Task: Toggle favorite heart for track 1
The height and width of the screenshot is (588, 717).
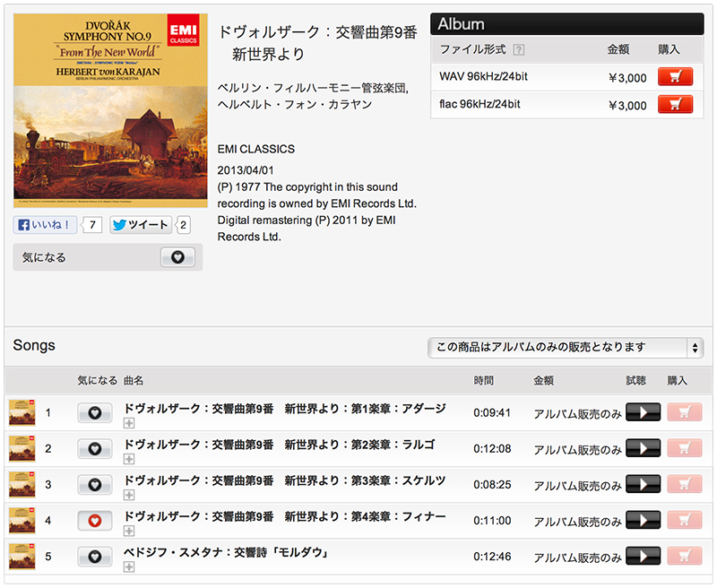Action: click(95, 413)
